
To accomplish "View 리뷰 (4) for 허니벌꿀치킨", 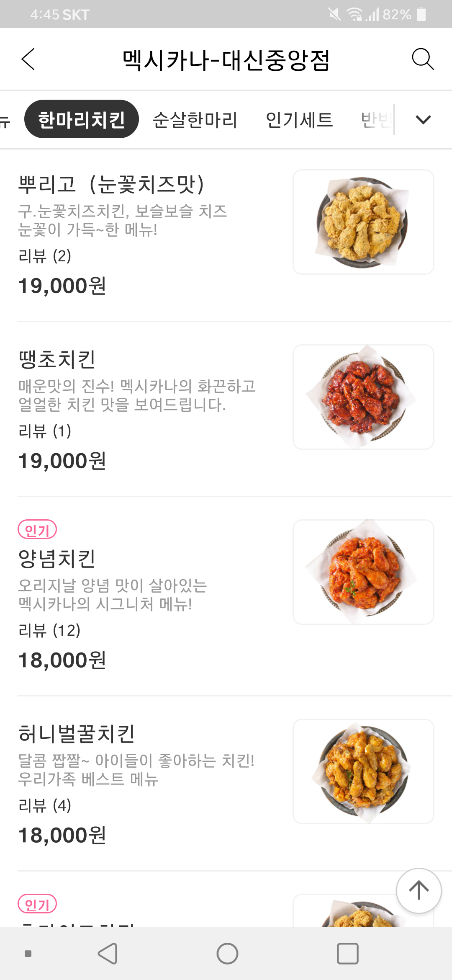I will pos(45,805).
